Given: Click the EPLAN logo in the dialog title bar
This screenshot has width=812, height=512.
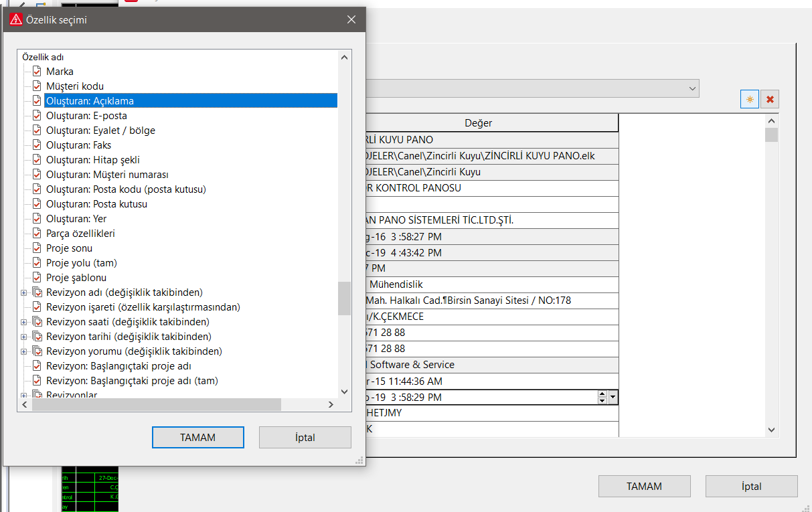Looking at the screenshot, I should click(x=16, y=19).
